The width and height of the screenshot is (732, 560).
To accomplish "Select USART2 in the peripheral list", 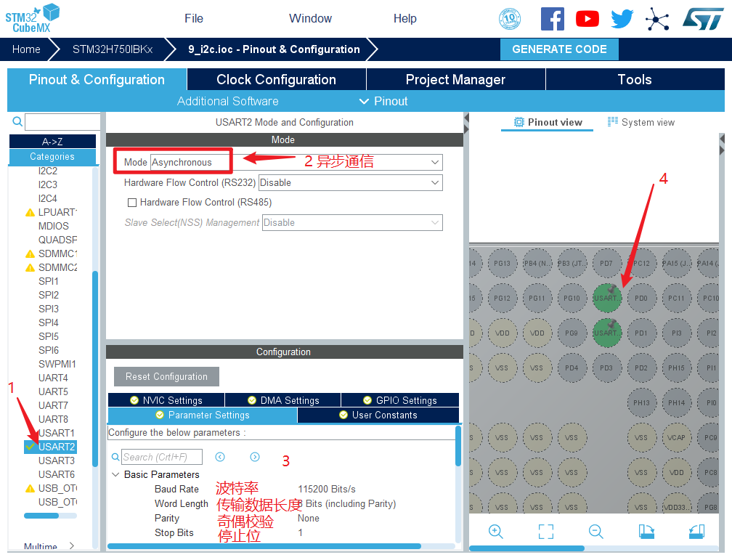I will pyautogui.click(x=57, y=447).
